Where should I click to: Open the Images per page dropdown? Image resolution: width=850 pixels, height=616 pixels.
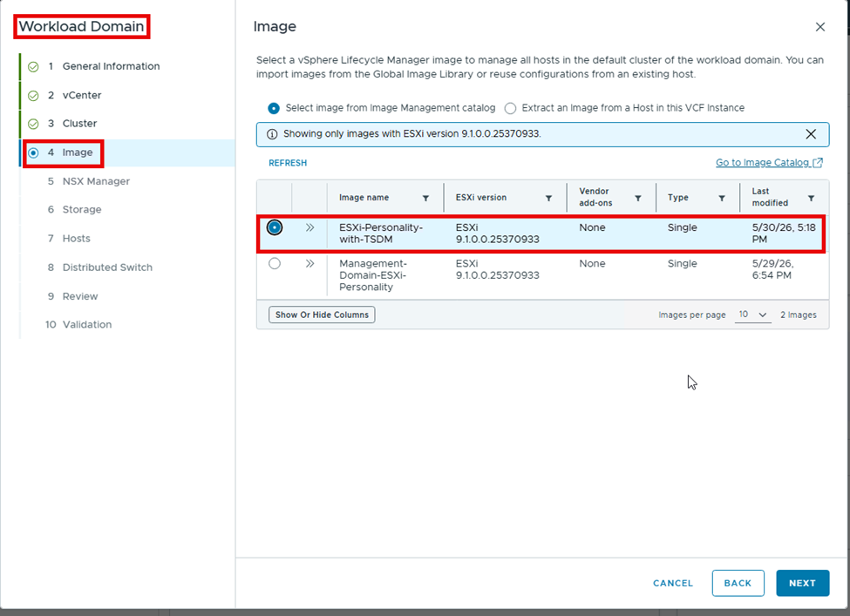click(x=752, y=315)
